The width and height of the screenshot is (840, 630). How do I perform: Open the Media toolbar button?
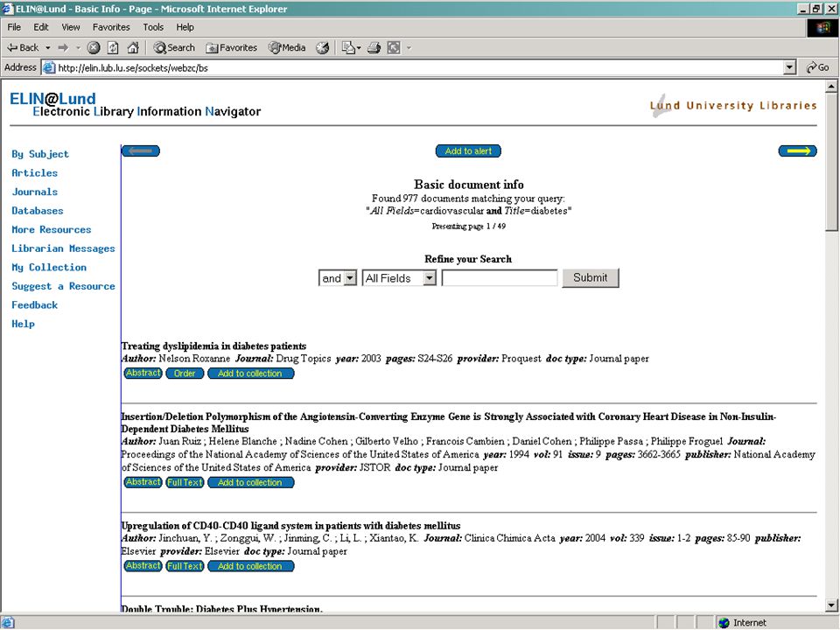pos(287,47)
